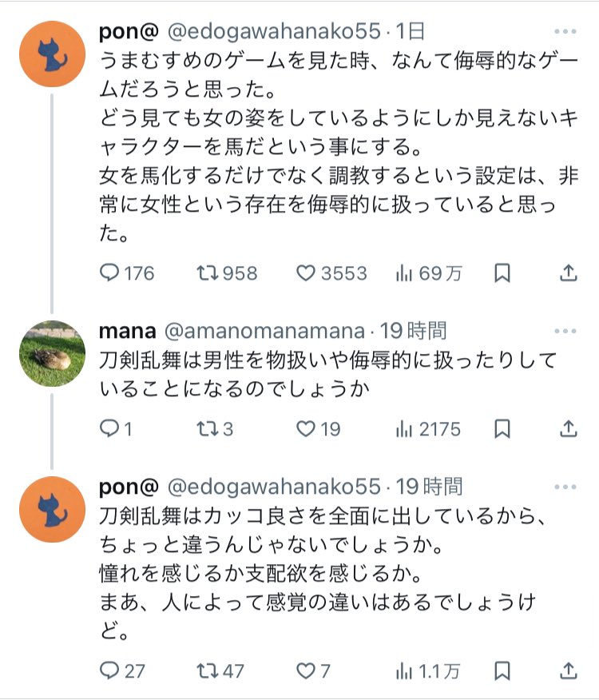Share mana's tweet
Image resolution: width=599 pixels, height=700 pixels.
coord(568,429)
